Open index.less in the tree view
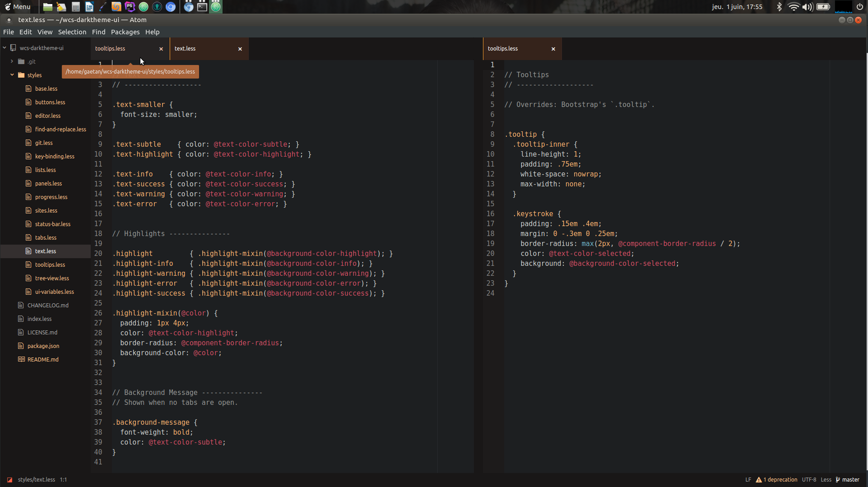Image resolution: width=868 pixels, height=487 pixels. pyautogui.click(x=39, y=319)
